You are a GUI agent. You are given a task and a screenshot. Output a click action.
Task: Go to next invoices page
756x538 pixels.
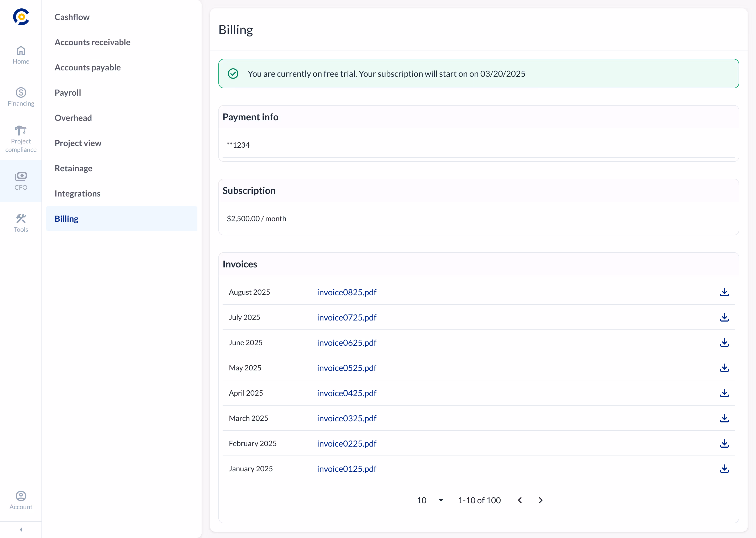click(540, 500)
